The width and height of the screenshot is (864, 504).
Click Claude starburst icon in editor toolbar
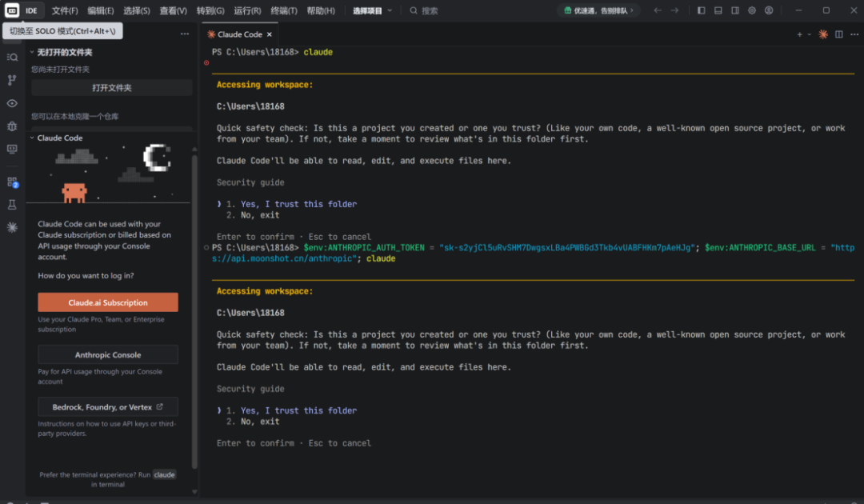pos(822,34)
